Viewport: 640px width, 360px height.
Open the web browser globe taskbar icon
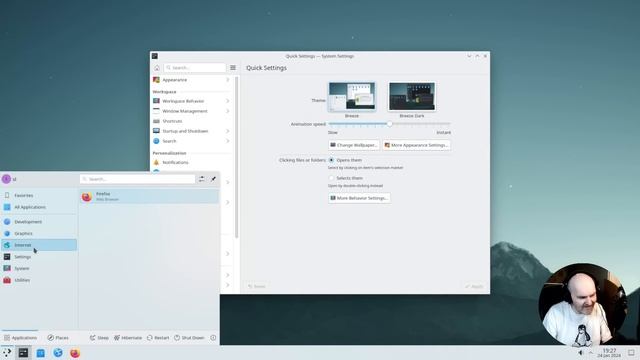click(58, 353)
